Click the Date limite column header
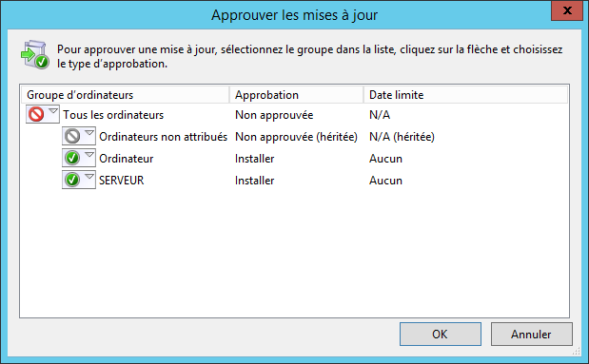 click(465, 95)
